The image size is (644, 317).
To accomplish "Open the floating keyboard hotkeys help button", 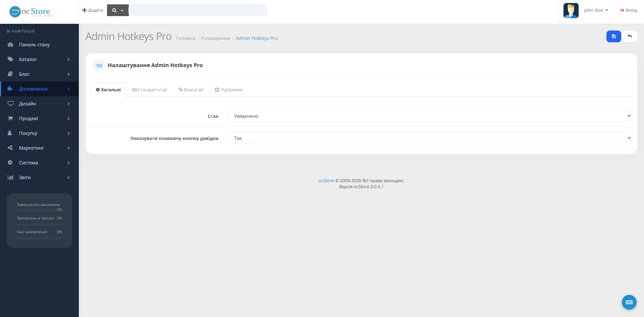I will pyautogui.click(x=629, y=302).
